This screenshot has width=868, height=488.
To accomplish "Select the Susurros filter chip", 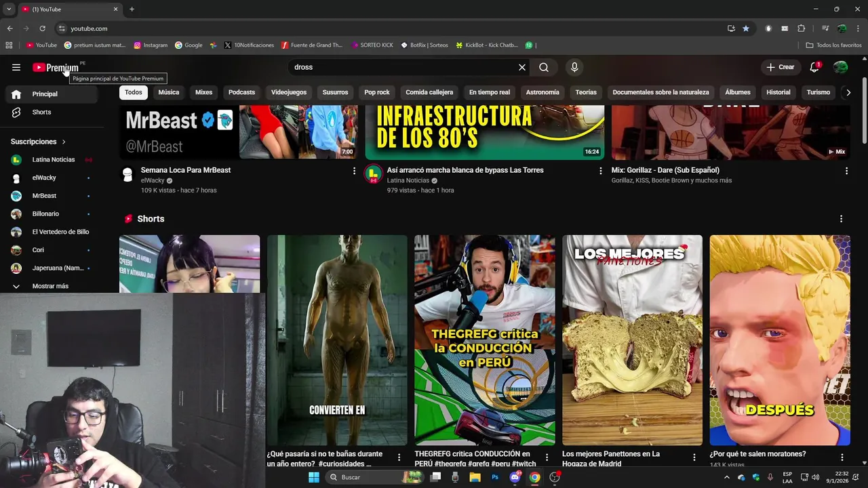I will tap(335, 92).
